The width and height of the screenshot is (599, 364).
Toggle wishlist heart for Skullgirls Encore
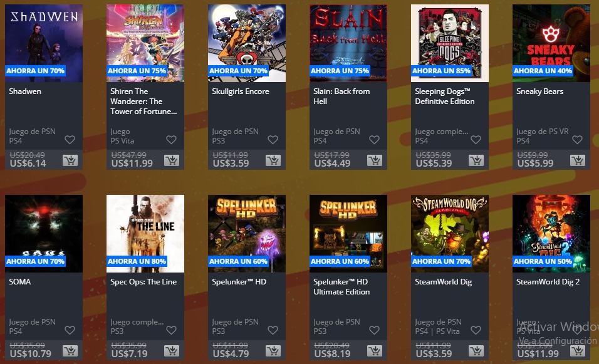point(273,140)
